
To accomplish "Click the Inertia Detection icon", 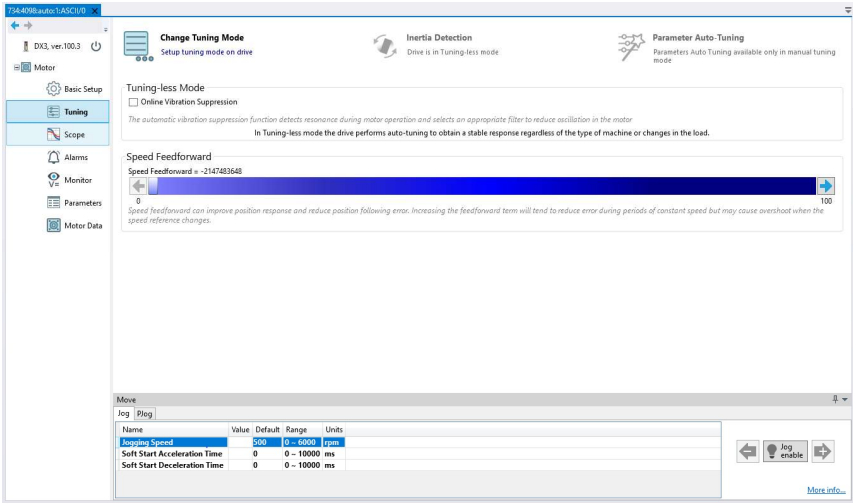I will (x=385, y=46).
